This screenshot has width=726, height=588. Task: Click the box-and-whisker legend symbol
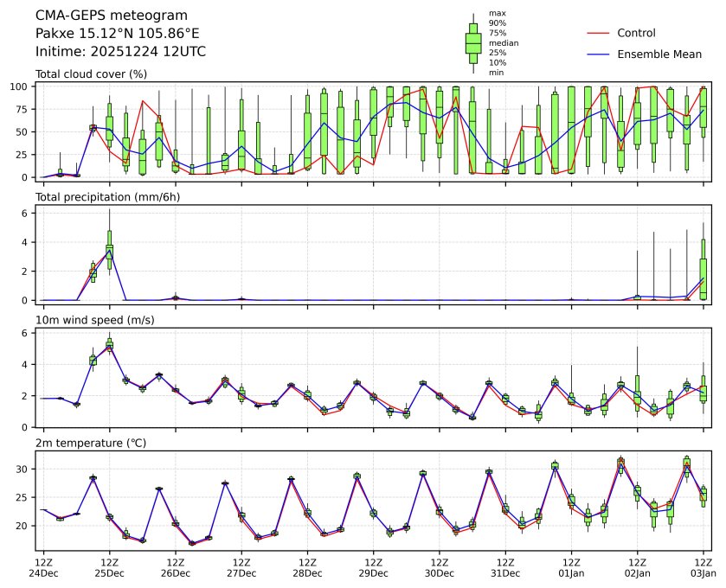tap(473, 42)
